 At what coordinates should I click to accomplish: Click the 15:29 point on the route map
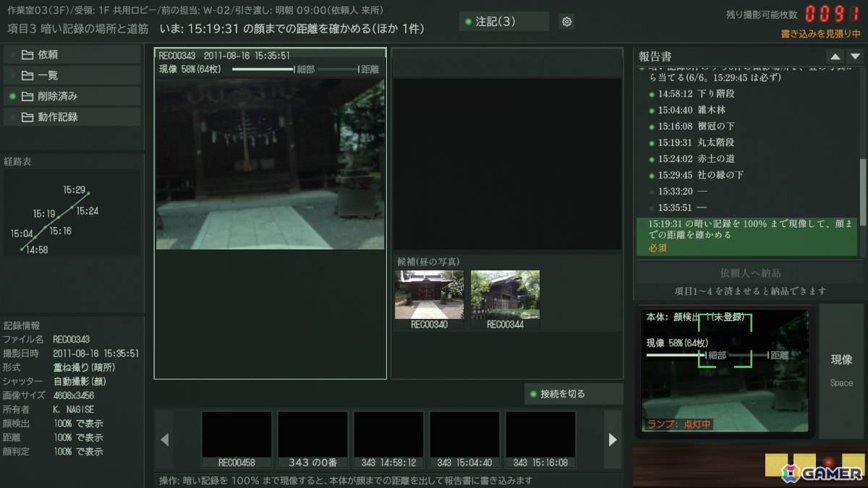[x=88, y=193]
